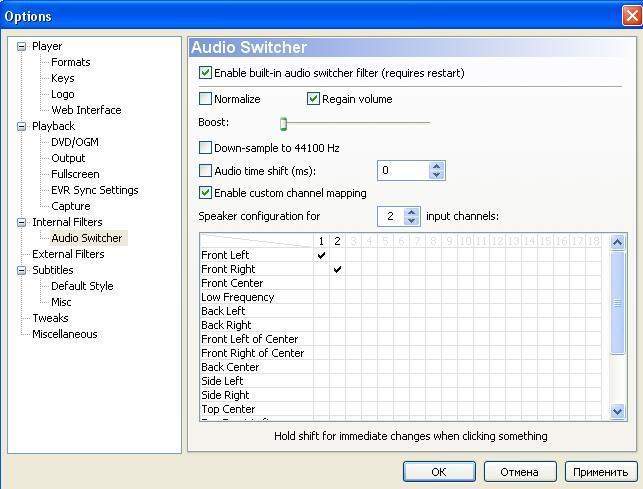This screenshot has height=489, width=643.
Task: Click into the audio time shift field
Action: point(403,171)
